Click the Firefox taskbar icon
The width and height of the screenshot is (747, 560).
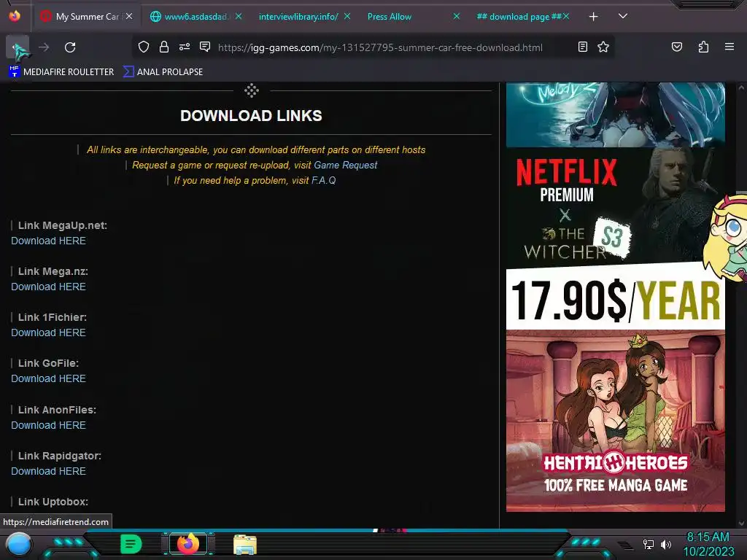[188, 543]
